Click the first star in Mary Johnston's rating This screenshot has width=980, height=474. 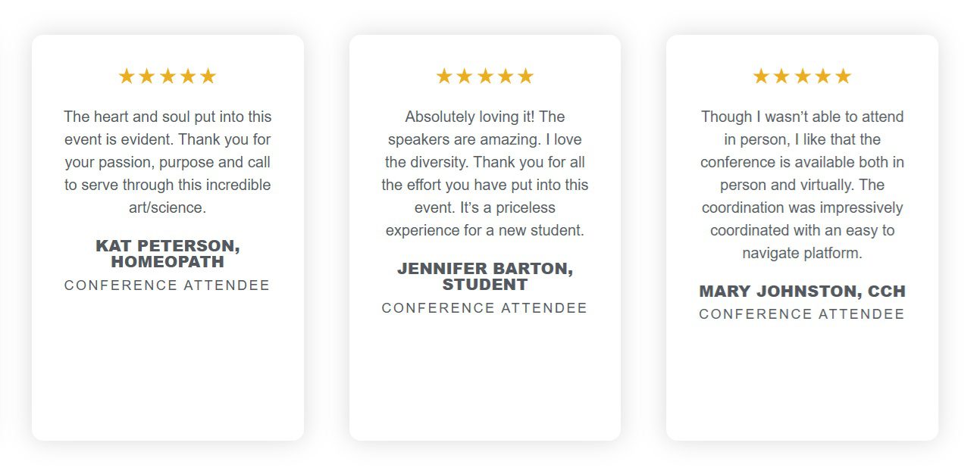click(x=761, y=76)
